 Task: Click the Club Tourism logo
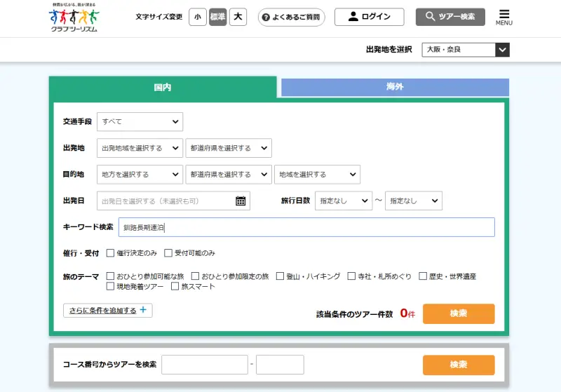[x=74, y=18]
